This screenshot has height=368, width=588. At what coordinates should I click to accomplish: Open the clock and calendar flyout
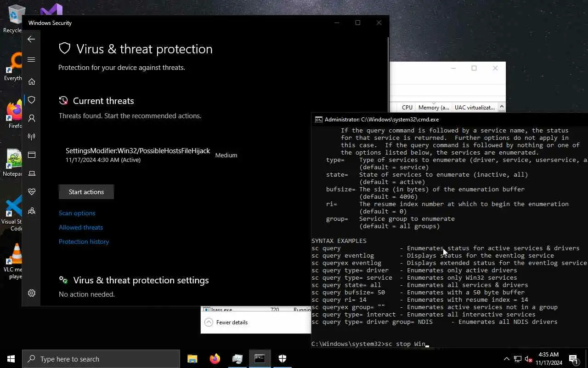click(x=548, y=359)
